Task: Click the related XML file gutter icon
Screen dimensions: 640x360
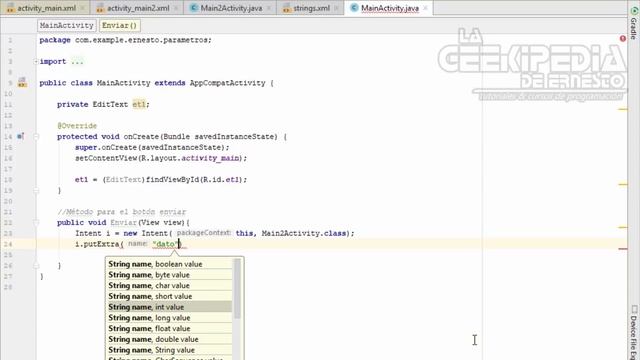Action: (x=22, y=82)
